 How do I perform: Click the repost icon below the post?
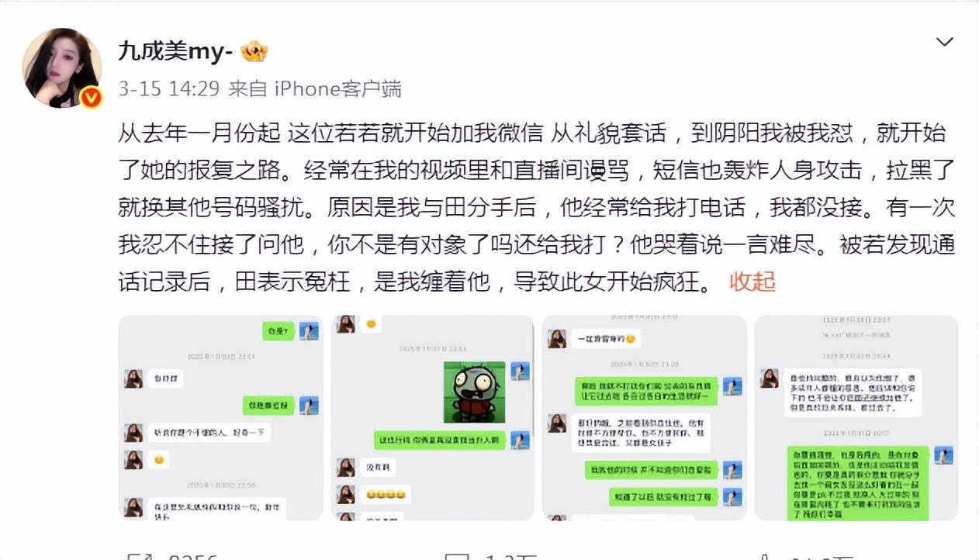click(138, 555)
